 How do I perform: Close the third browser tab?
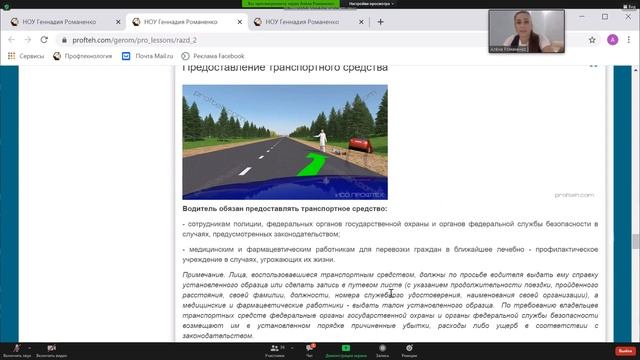(361, 22)
